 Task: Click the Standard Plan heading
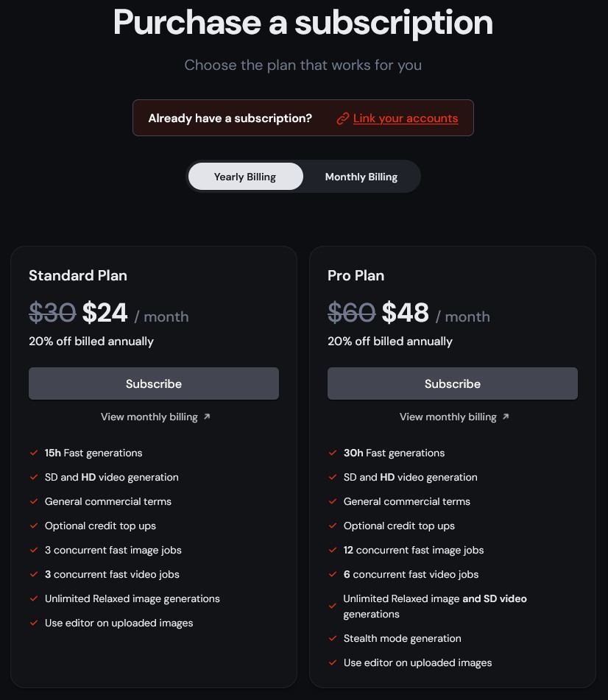pos(78,275)
